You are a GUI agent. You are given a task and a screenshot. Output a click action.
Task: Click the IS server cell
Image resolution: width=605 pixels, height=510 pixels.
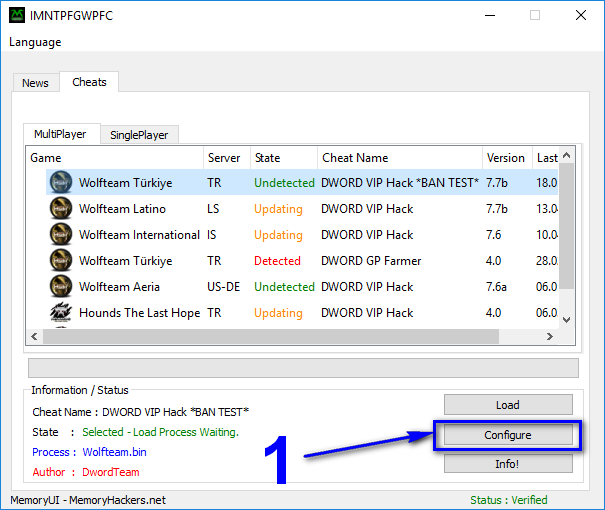[x=211, y=235]
